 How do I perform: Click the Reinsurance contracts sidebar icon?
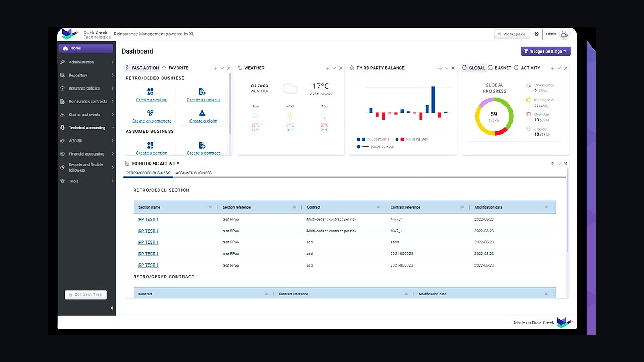click(63, 101)
